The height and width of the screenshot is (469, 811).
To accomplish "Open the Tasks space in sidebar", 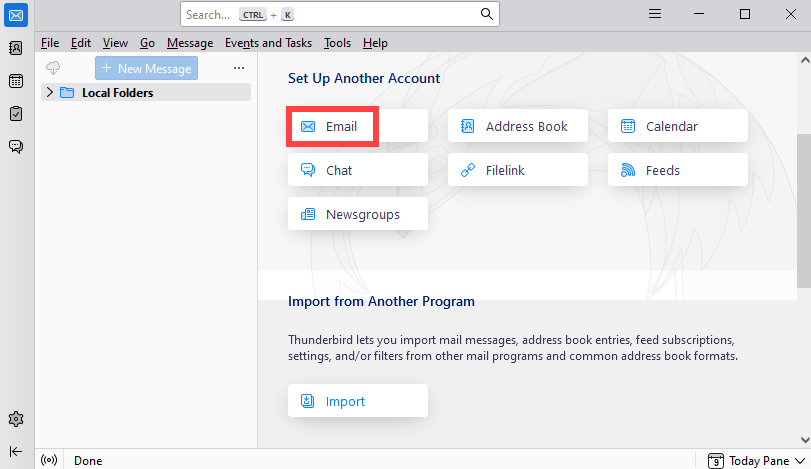I will click(x=16, y=113).
